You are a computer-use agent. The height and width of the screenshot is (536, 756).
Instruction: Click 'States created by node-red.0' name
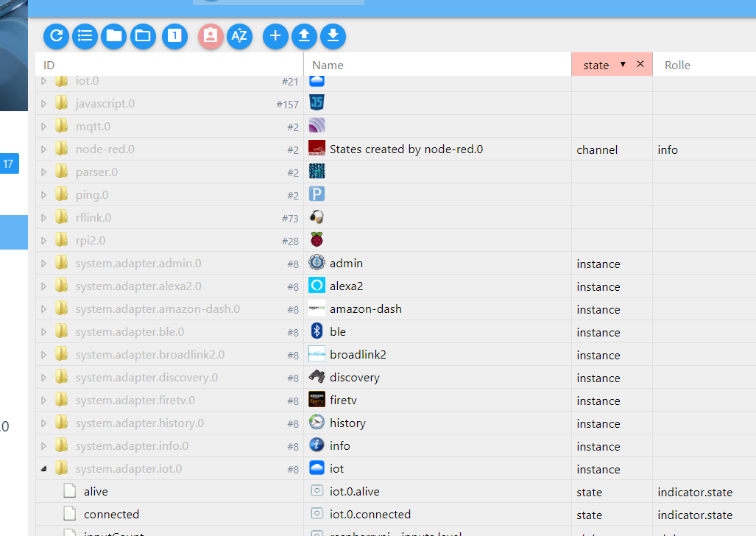pyautogui.click(x=406, y=149)
